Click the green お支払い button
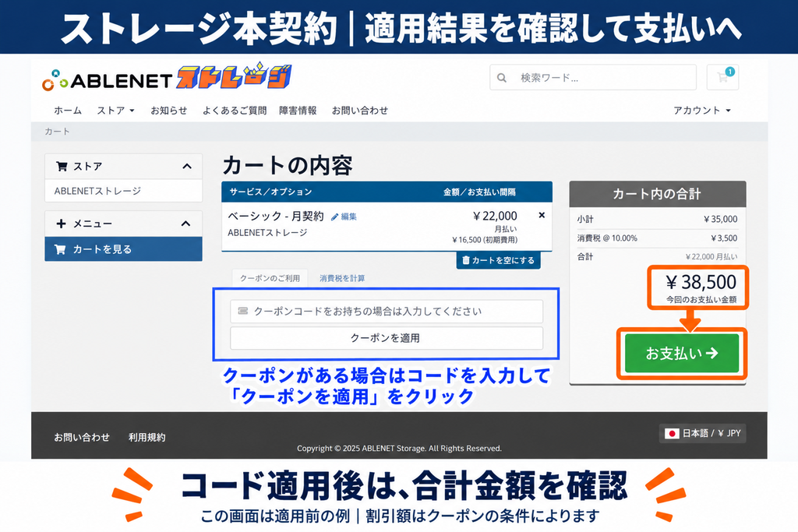Screen dimensions: 798x532 tap(681, 354)
